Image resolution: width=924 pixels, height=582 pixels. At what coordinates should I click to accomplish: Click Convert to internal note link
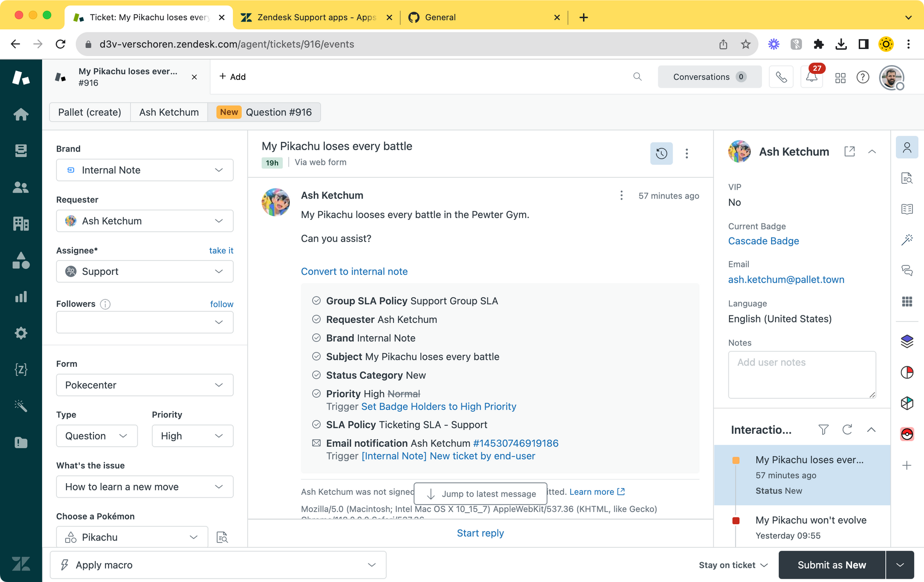[354, 272]
